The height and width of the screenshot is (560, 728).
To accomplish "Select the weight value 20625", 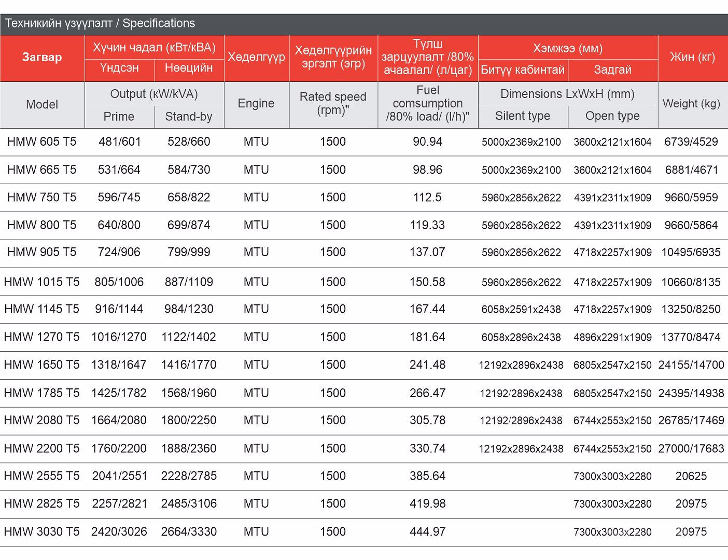I will [691, 476].
